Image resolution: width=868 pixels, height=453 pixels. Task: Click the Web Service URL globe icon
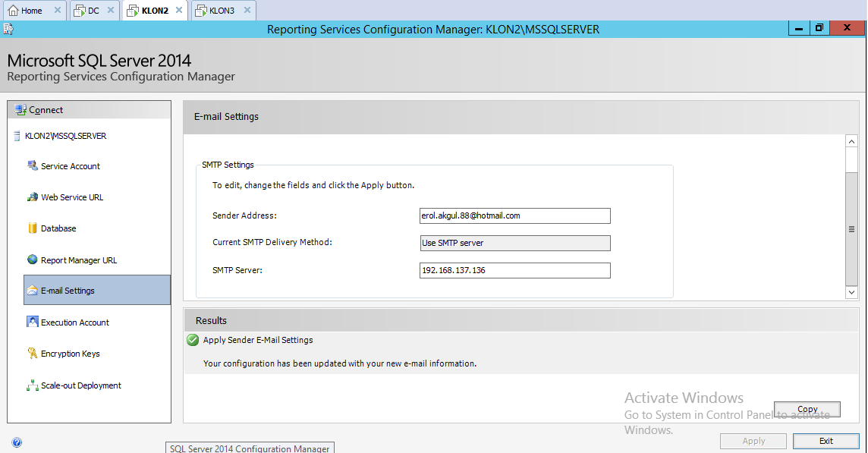33,197
